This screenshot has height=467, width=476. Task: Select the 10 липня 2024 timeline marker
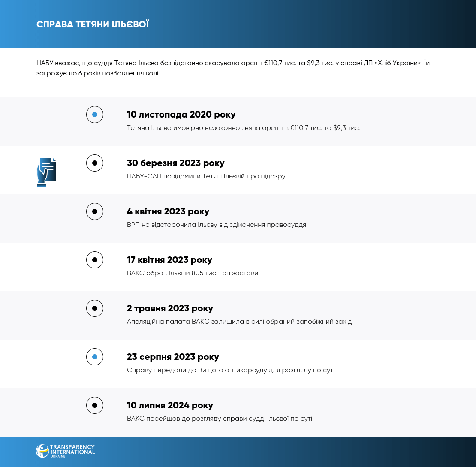[95, 405]
